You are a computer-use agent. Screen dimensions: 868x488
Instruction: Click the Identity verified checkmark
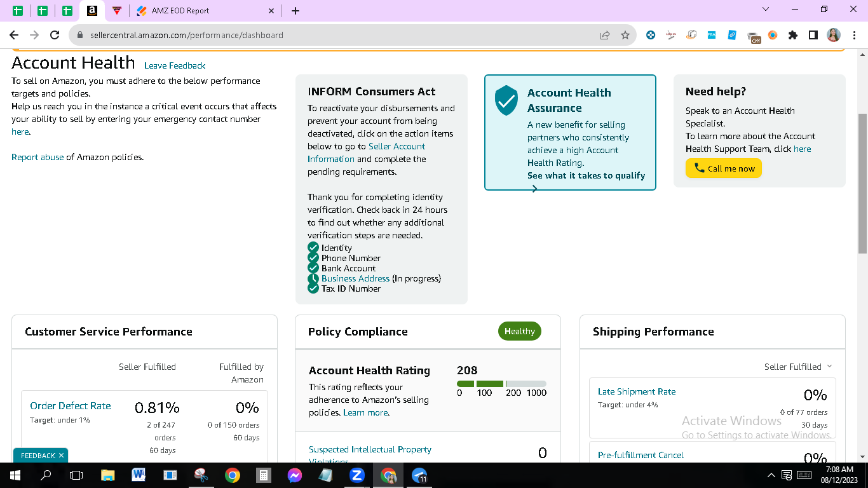click(x=313, y=247)
